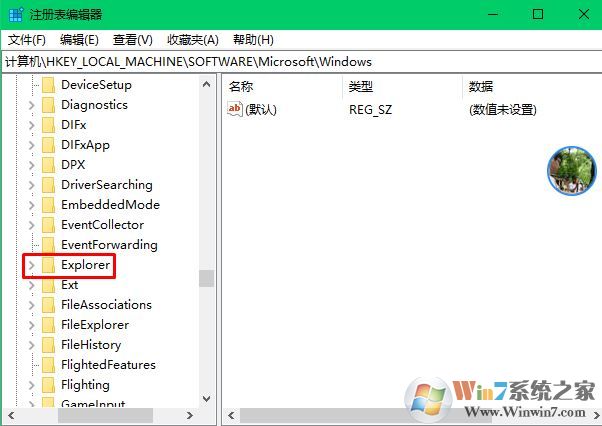The width and height of the screenshot is (602, 426).
Task: Click the Registry Editor title bar icon
Action: (x=16, y=15)
